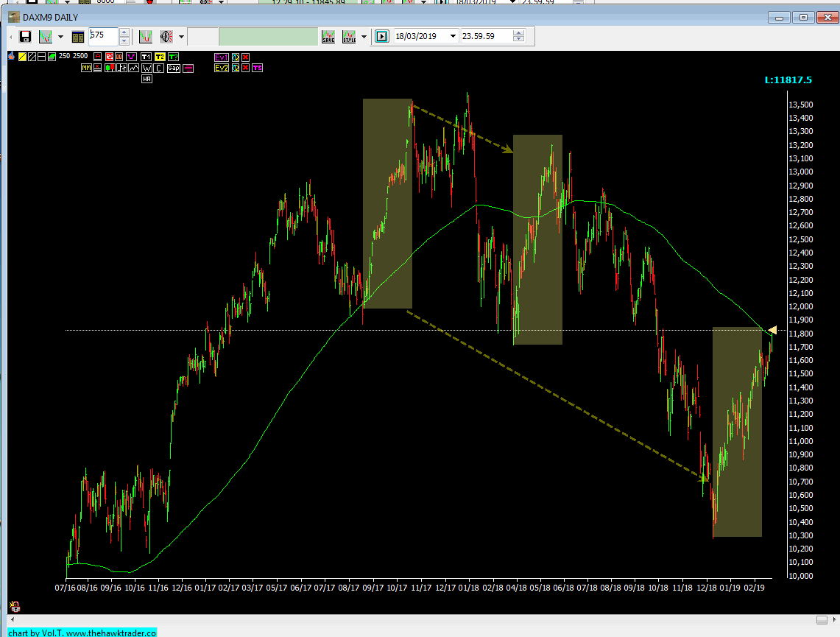Viewport: 840px width, 637px height.
Task: Click the SAVE chart style icon
Action: 328,36
